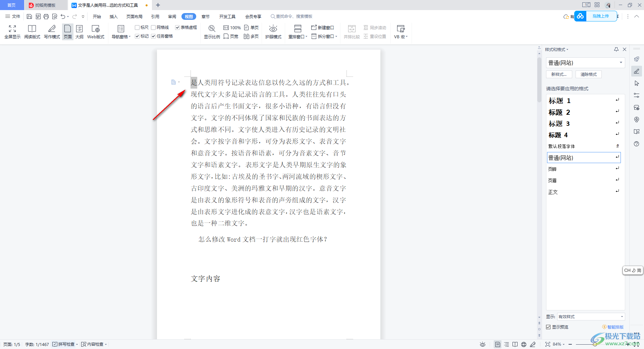The height and width of the screenshot is (349, 644).
Task: Close the 样式和格式 task pane
Action: coord(625,49)
